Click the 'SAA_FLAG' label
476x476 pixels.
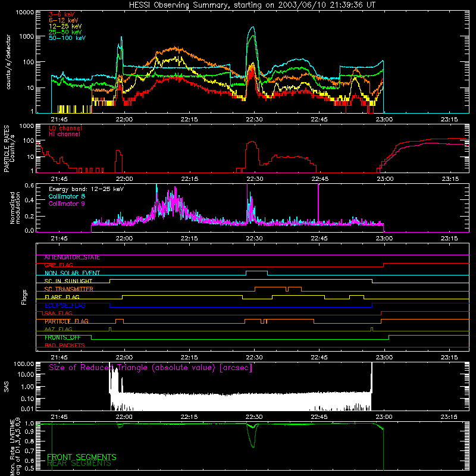[x=58, y=313]
